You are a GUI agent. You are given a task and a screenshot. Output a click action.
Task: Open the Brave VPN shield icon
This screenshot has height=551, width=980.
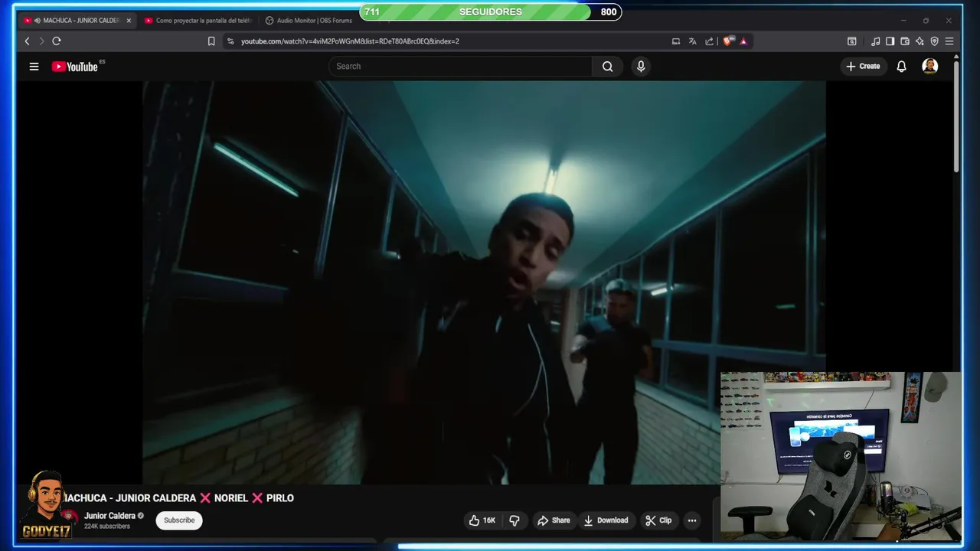[934, 41]
